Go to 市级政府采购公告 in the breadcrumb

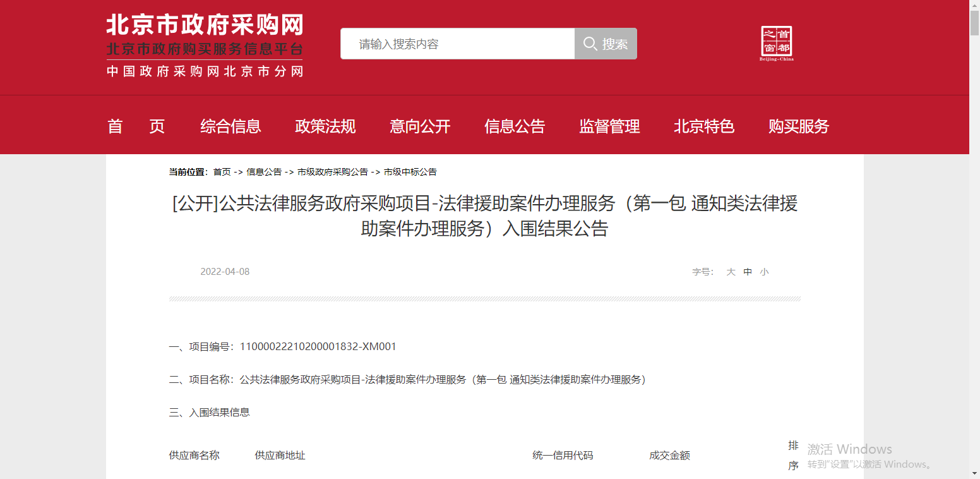[x=333, y=172]
